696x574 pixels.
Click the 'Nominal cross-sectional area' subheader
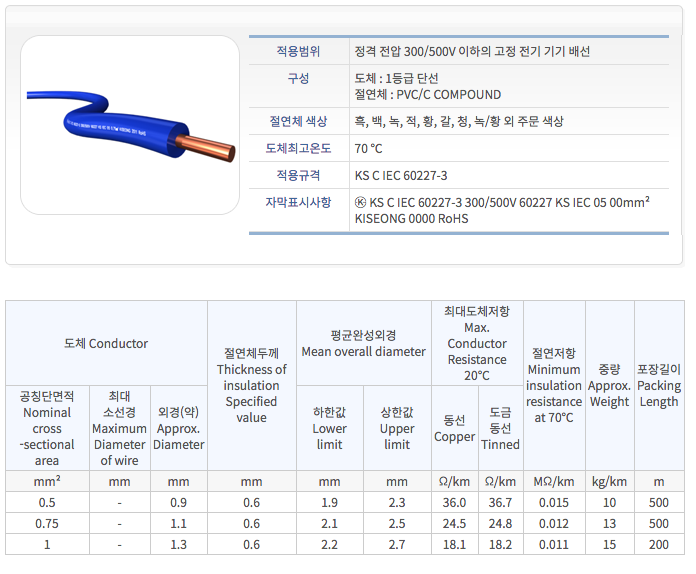pyautogui.click(x=47, y=428)
